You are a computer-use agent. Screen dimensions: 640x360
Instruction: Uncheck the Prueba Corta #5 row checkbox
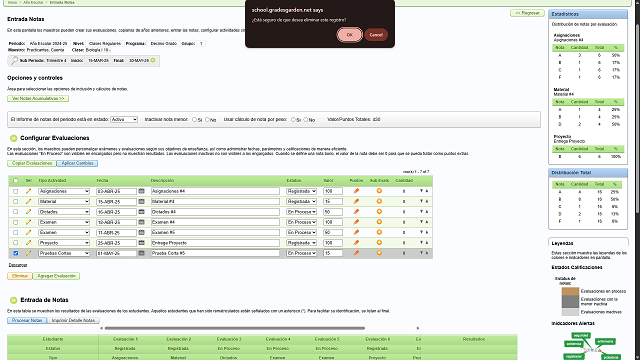(x=16, y=253)
